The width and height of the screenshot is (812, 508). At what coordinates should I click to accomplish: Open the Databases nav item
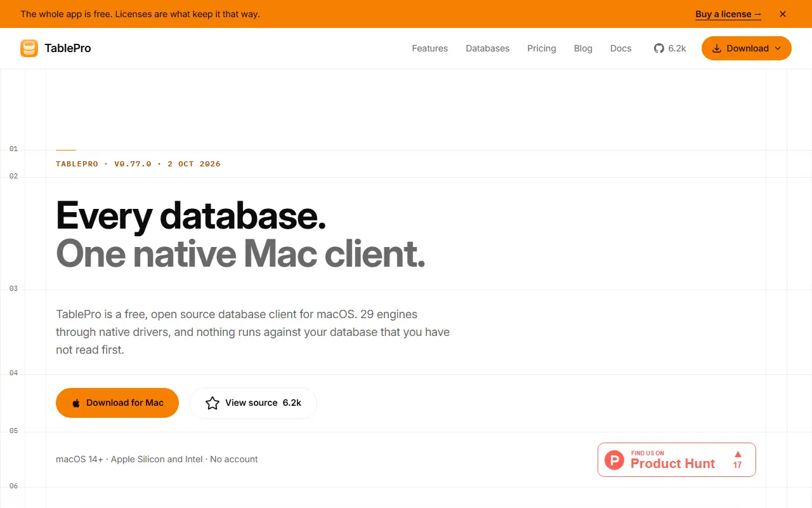tap(487, 48)
